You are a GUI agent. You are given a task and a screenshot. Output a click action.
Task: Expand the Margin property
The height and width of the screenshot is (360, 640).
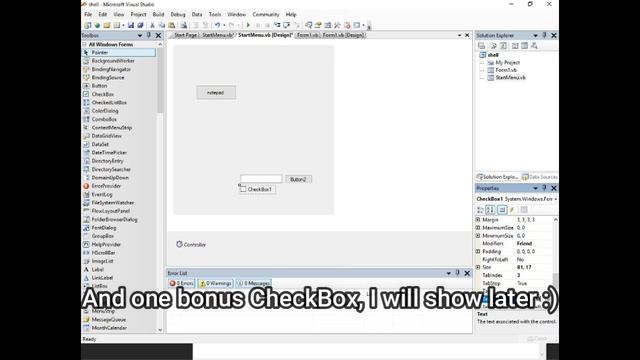click(x=478, y=220)
